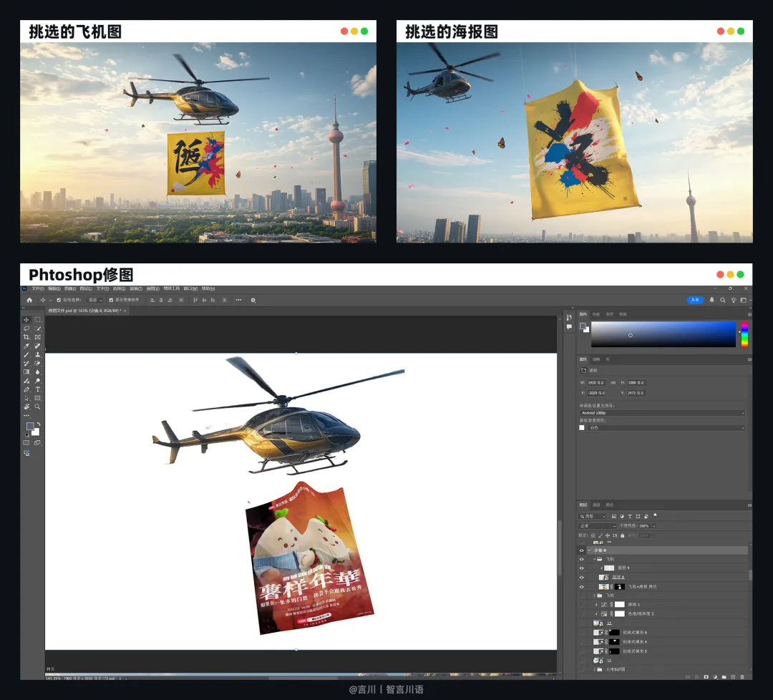Open the Android 1080p preset dropdown
This screenshot has width=773, height=700.
662,412
